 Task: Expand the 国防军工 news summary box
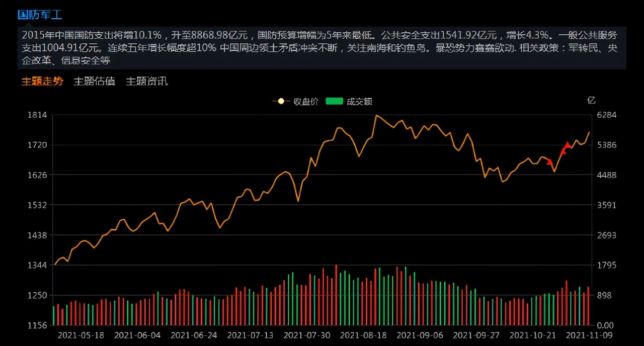[322, 48]
